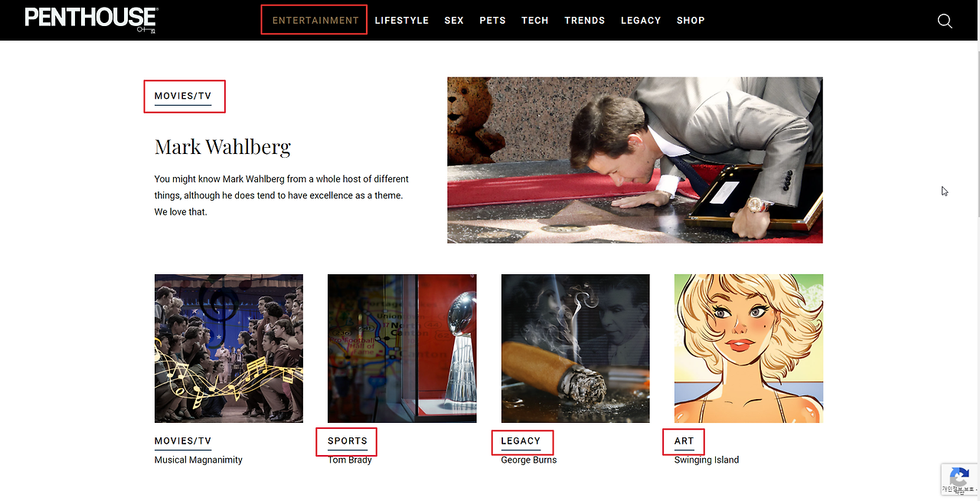Click the Sports category link
Screen dimensions: 980x501
coord(348,441)
